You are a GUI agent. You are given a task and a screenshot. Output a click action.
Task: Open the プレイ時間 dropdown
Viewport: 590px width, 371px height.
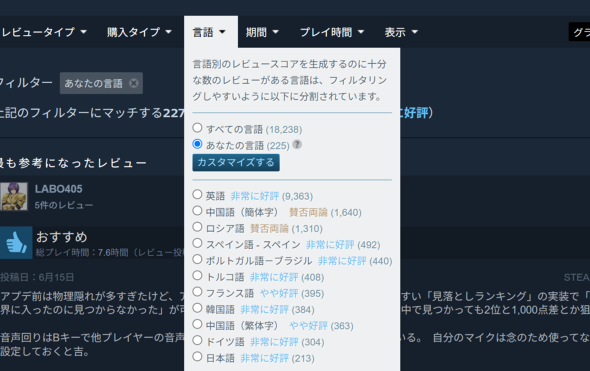pyautogui.click(x=332, y=32)
